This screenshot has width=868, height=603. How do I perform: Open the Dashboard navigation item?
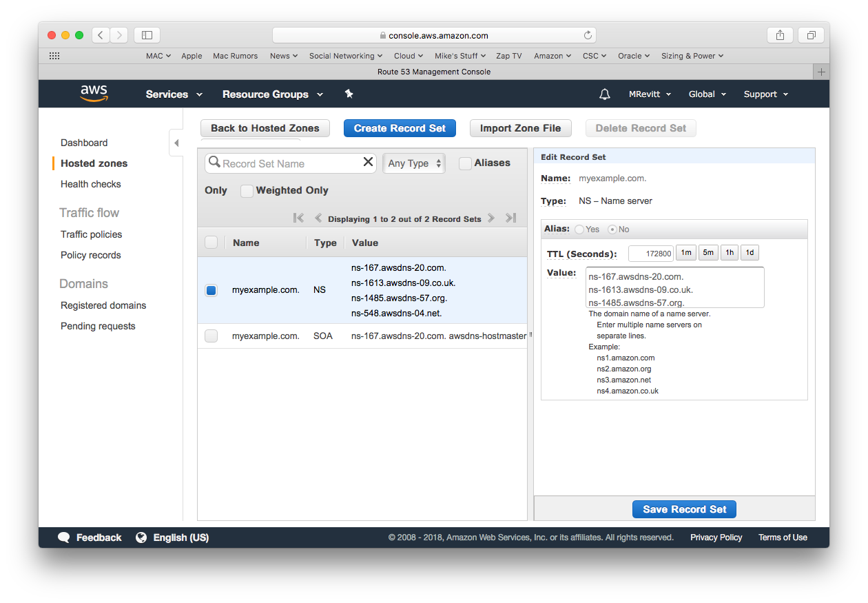[84, 143]
